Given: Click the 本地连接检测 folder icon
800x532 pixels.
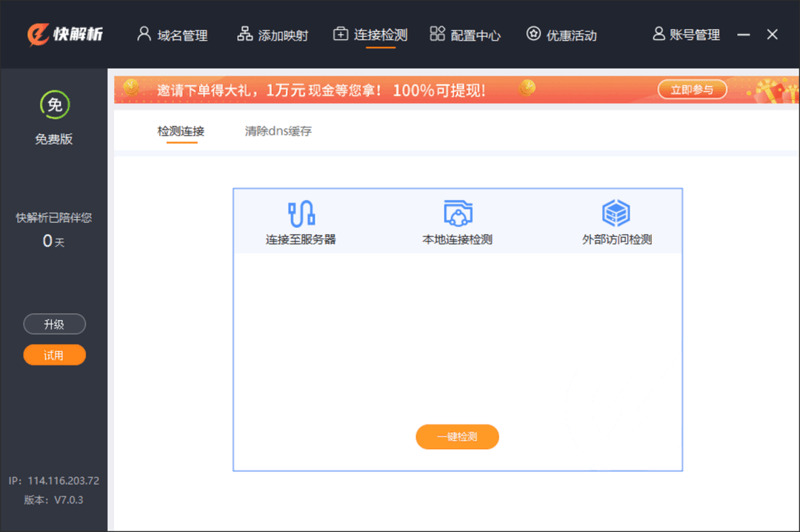Looking at the screenshot, I should coord(457,212).
